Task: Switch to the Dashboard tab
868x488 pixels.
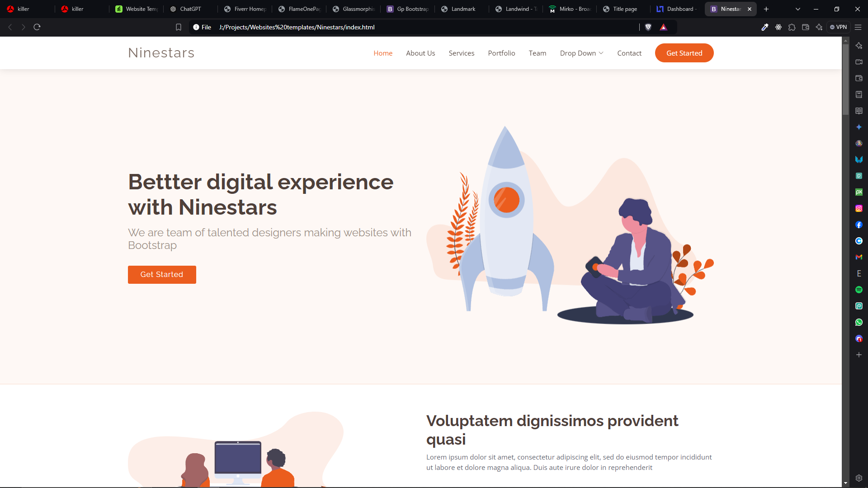Action: tap(677, 9)
